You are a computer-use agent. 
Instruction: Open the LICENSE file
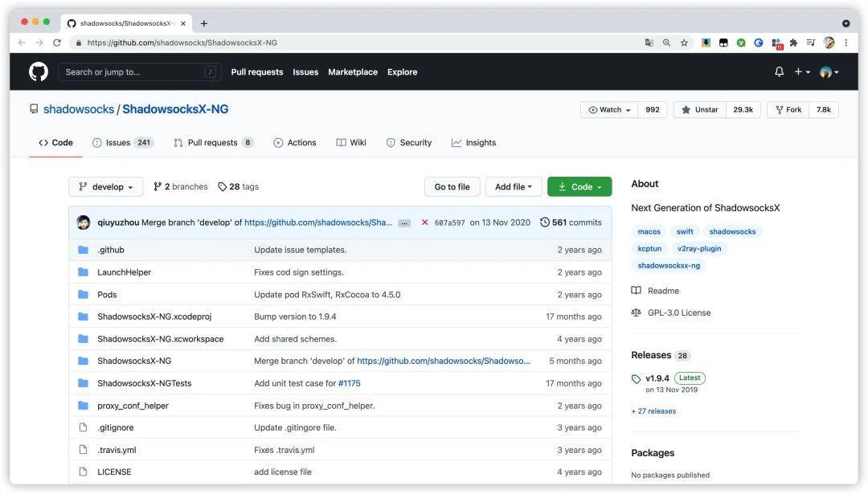tap(114, 472)
